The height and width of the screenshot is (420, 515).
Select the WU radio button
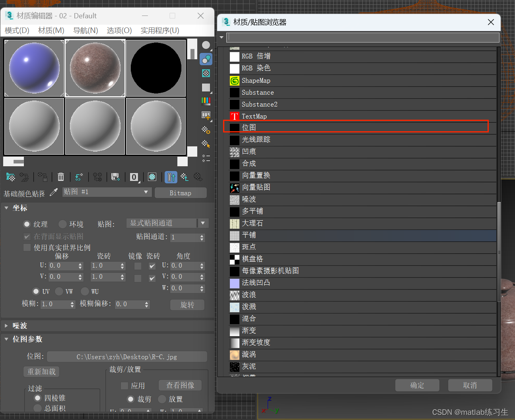(85, 291)
